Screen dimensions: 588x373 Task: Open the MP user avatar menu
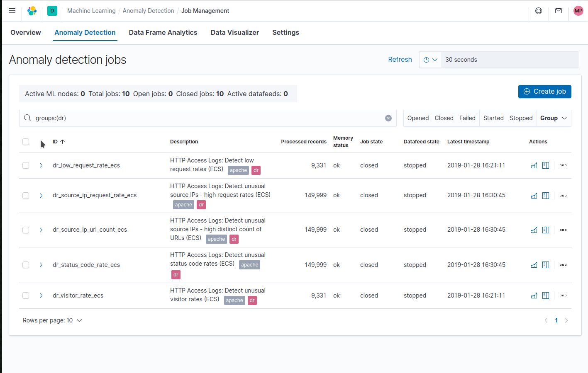(x=578, y=10)
